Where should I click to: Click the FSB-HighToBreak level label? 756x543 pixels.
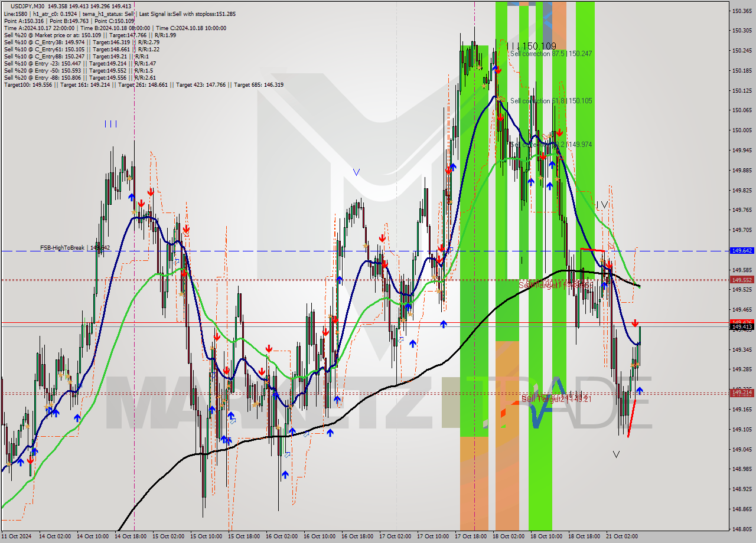(x=75, y=248)
